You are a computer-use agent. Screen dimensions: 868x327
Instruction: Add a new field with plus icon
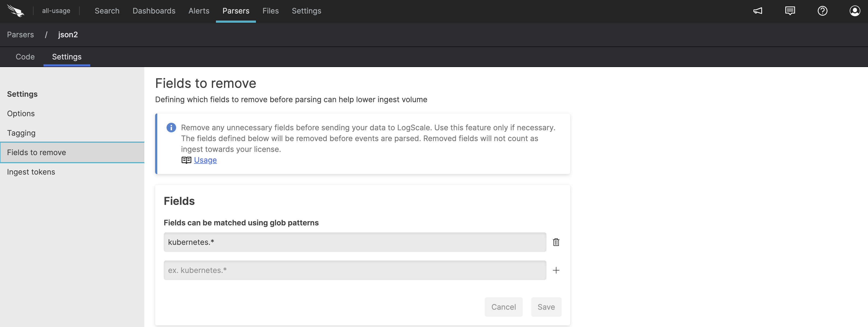(556, 270)
